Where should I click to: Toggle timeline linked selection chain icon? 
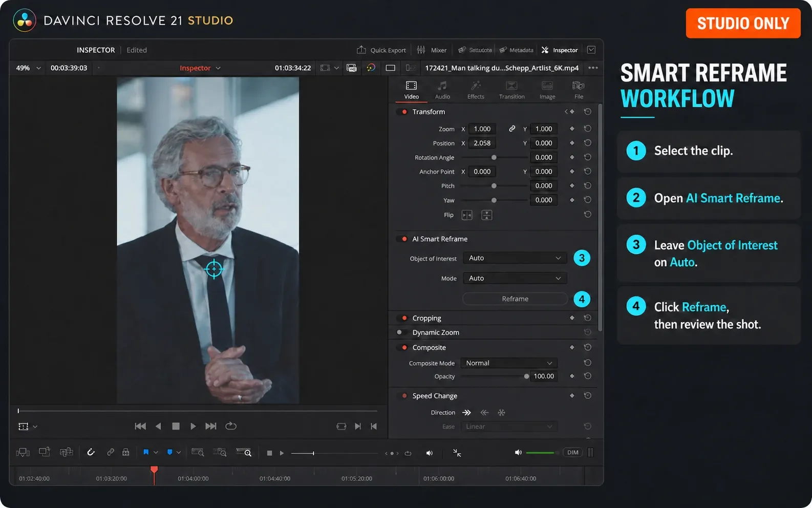click(x=111, y=452)
